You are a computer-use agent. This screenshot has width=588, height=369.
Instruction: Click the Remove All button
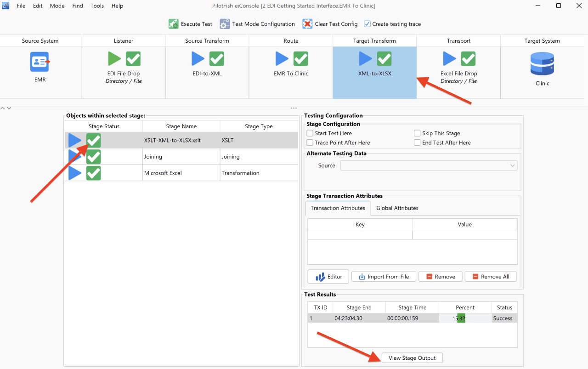pyautogui.click(x=491, y=277)
